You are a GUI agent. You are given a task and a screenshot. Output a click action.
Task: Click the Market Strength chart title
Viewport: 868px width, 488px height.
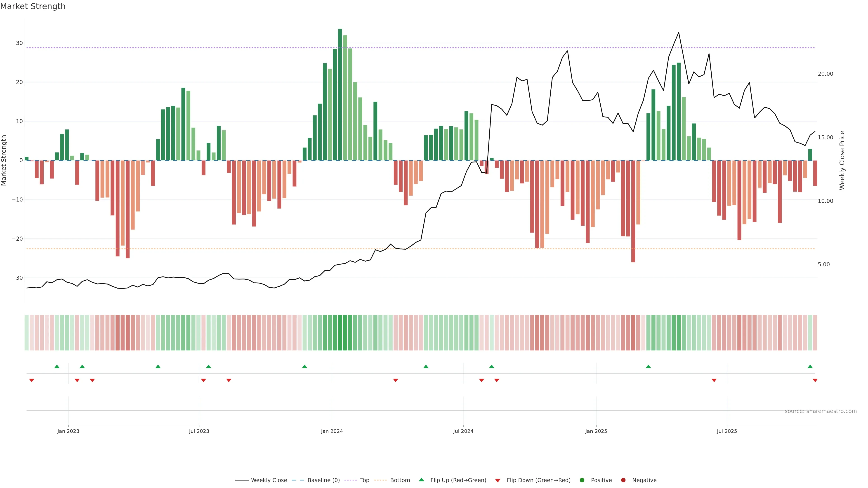33,6
